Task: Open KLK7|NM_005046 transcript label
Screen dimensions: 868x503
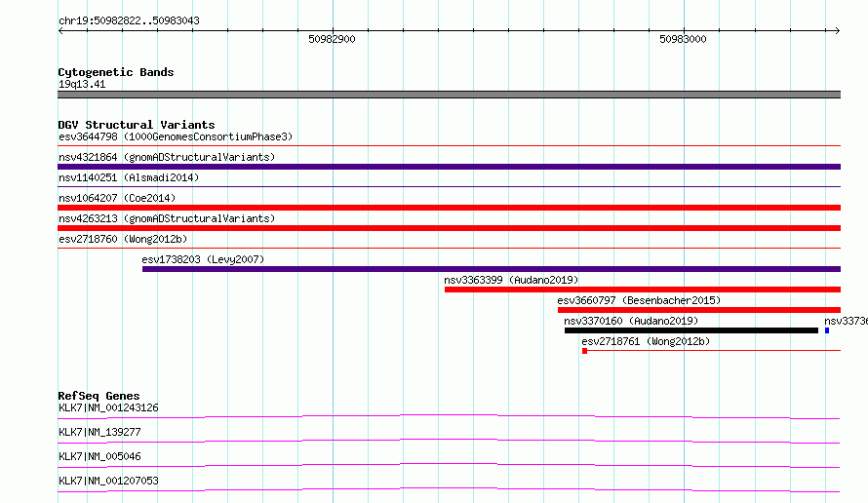Action: click(x=99, y=456)
